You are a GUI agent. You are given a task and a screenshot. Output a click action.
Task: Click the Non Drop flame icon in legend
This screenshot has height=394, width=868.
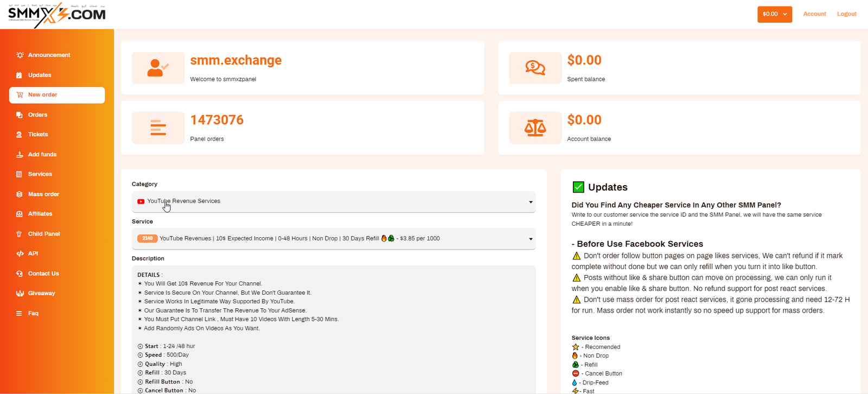(575, 356)
